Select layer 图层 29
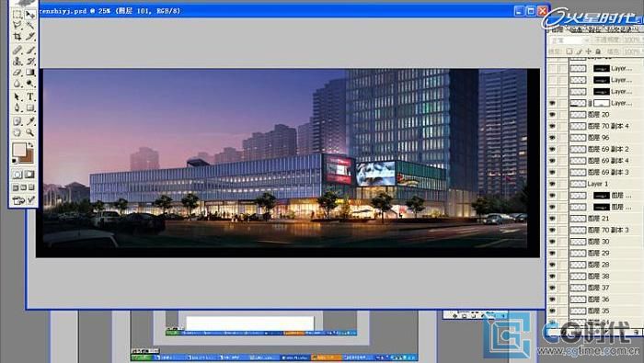The image size is (644, 363). click(x=605, y=253)
